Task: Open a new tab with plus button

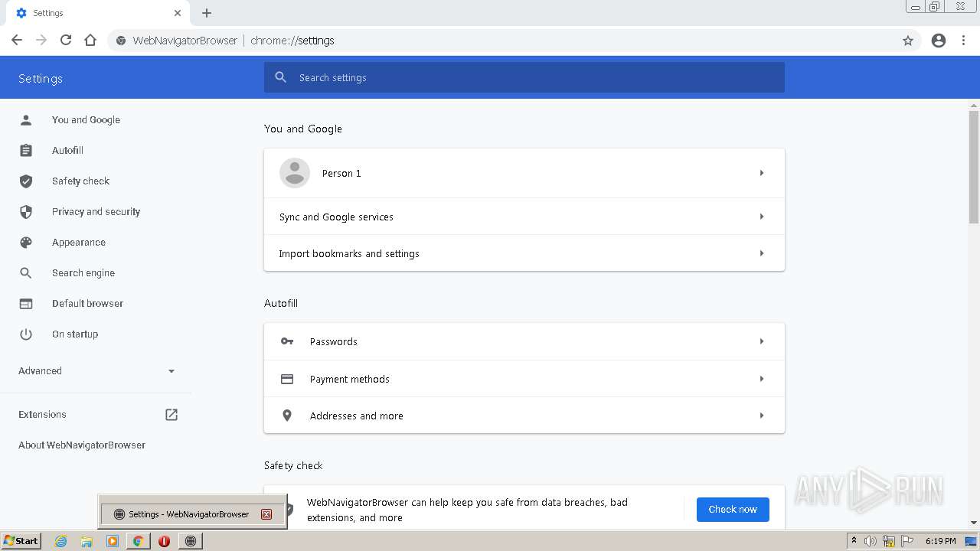Action: [x=207, y=13]
